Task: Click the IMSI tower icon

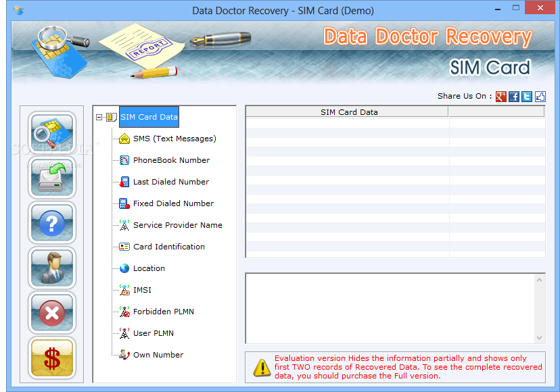Action: 124,290
